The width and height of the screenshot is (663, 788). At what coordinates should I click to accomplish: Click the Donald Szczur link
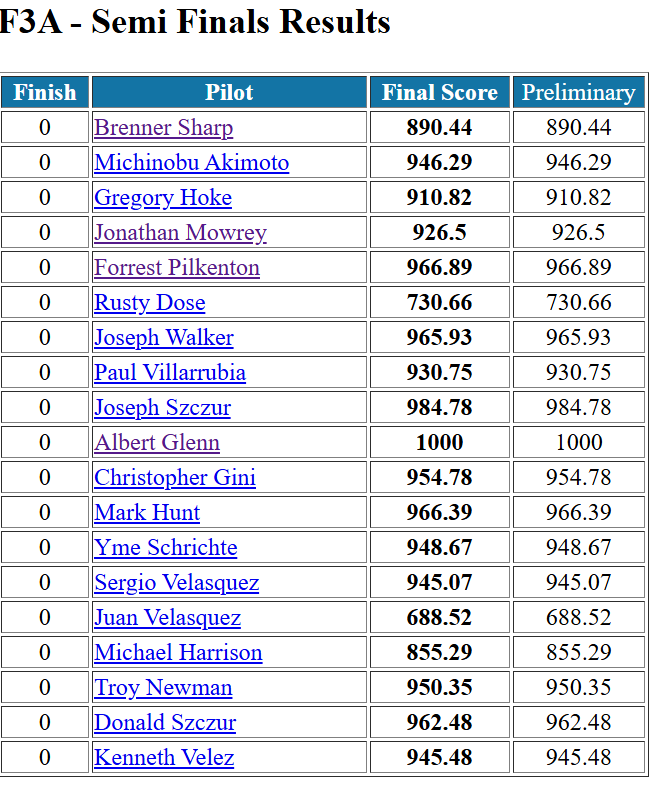[x=165, y=723]
